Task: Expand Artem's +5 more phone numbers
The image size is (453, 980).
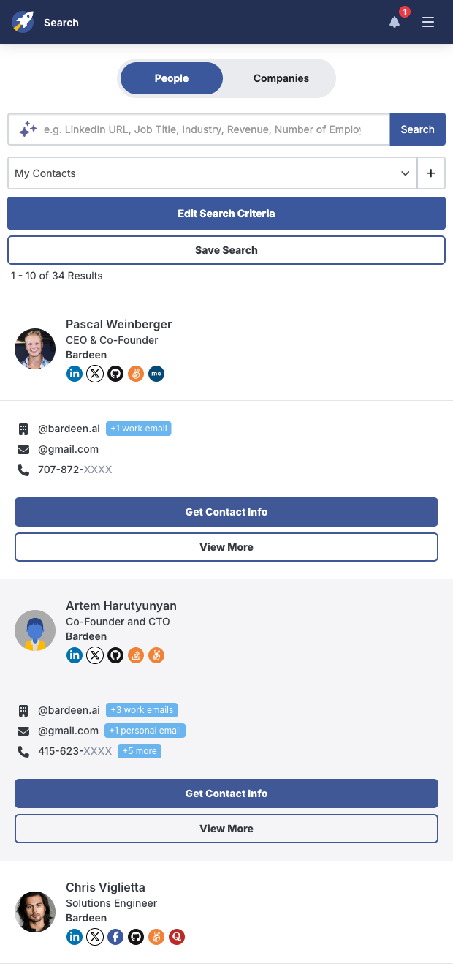Action: tap(139, 751)
